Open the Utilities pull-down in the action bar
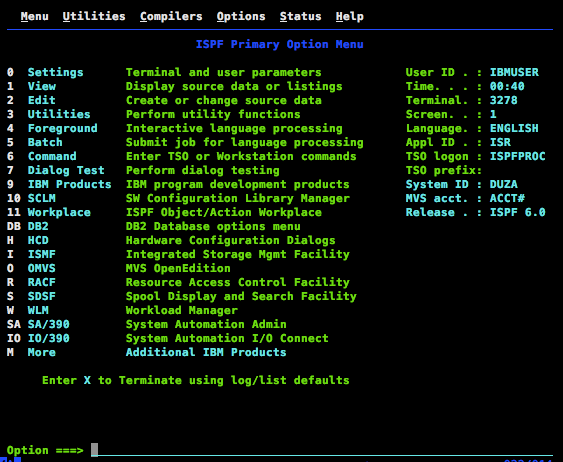Screen dimensions: 563x462 coord(94,17)
